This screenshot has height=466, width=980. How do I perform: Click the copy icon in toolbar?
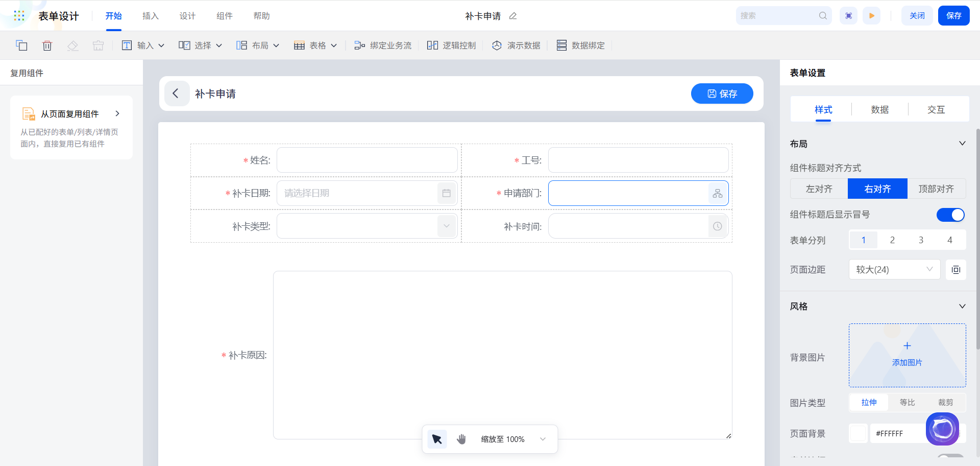pos(21,45)
